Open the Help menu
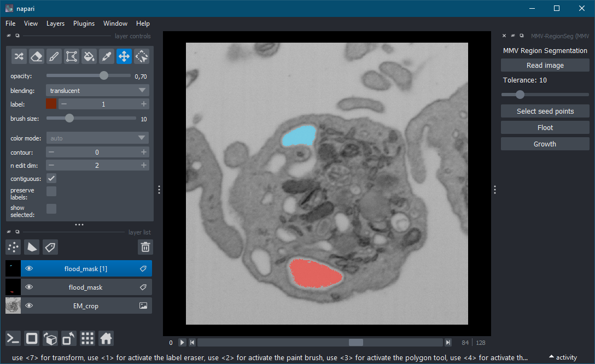 pyautogui.click(x=143, y=23)
